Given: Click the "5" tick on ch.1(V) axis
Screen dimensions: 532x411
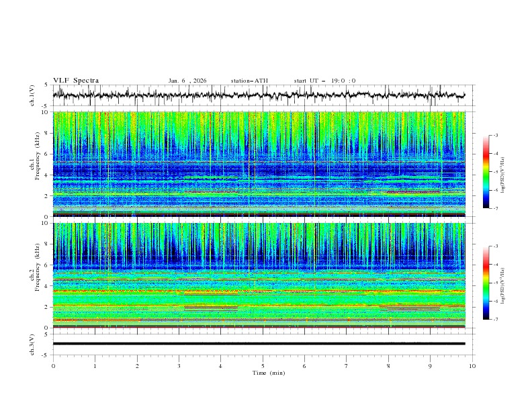Looking at the screenshot, I should click(x=46, y=85).
